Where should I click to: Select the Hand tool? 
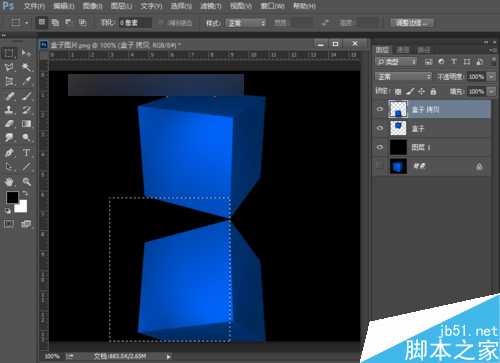tap(9, 182)
